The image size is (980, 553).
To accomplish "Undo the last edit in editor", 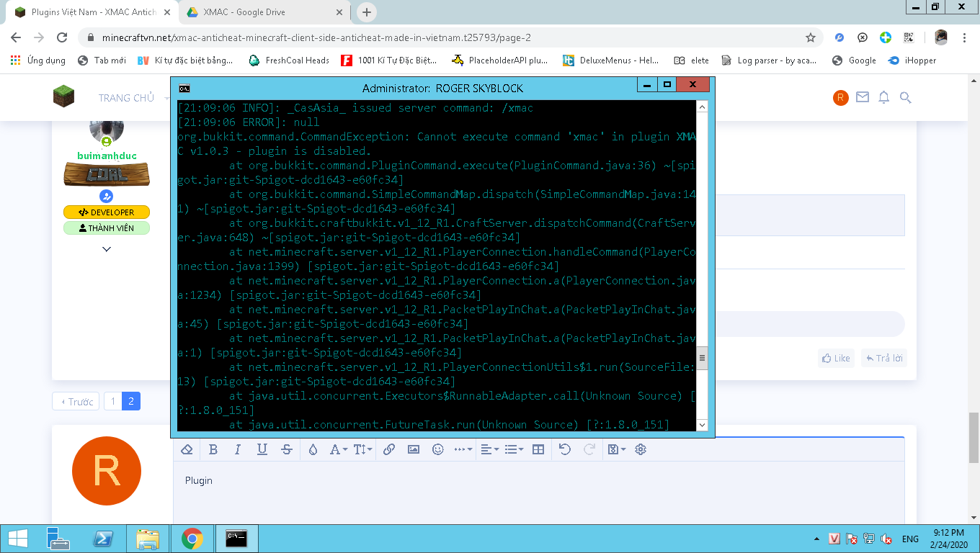I will (x=565, y=449).
